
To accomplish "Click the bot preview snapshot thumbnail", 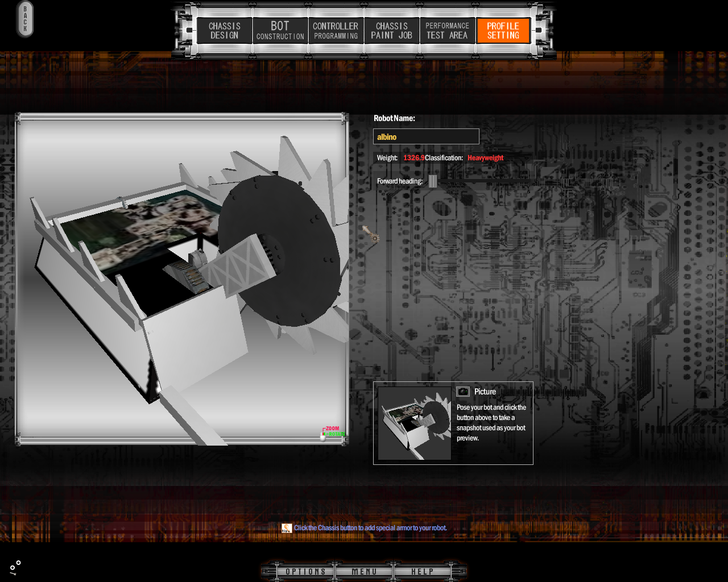I will [x=414, y=423].
